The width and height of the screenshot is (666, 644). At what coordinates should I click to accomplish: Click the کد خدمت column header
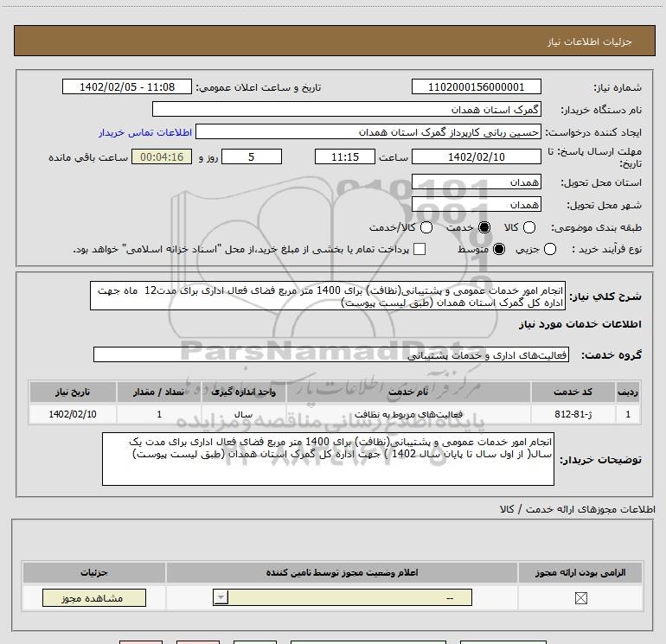coord(573,392)
